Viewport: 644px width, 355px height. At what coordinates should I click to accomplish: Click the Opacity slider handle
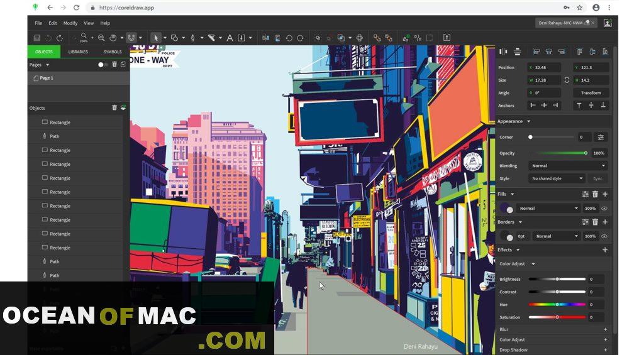click(586, 153)
